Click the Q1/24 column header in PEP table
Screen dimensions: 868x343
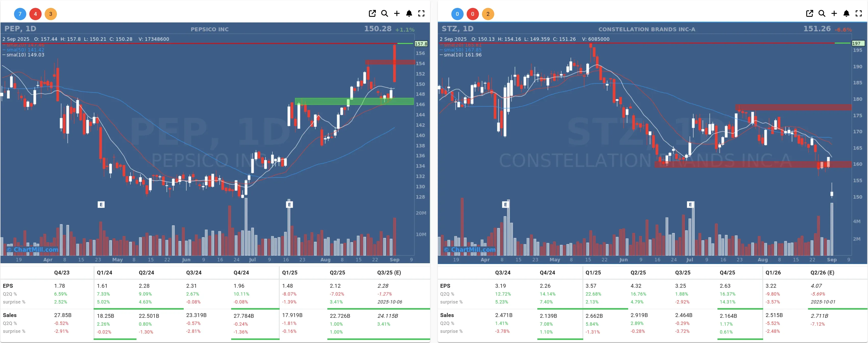[x=104, y=273]
